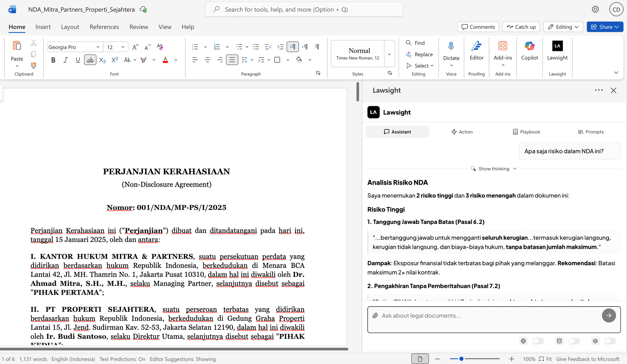Enable the legal scales toggle
This screenshot has height=364, width=627.
click(x=610, y=341)
